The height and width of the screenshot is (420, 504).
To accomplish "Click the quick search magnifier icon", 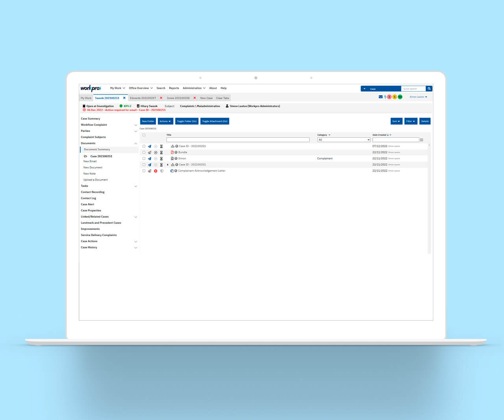I will (x=429, y=89).
